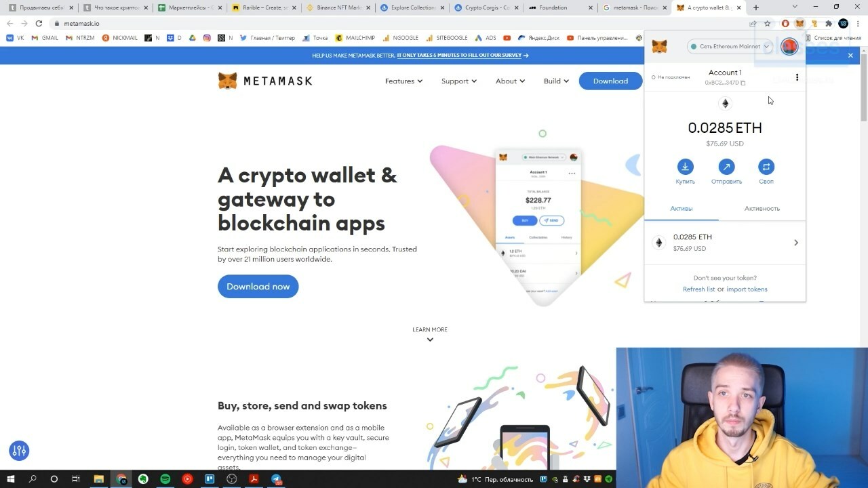Open the 0.0285 ETH asset row chevron
868x488 pixels.
[x=796, y=243]
